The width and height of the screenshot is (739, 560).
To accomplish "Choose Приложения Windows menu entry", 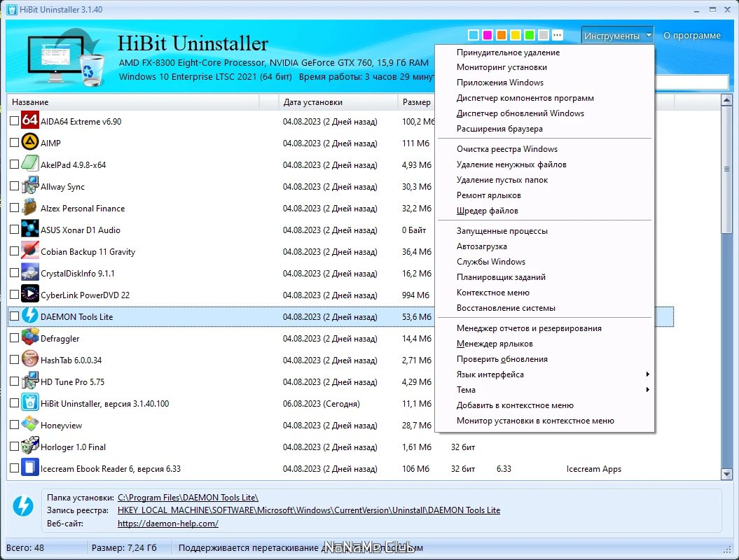I will (545, 83).
